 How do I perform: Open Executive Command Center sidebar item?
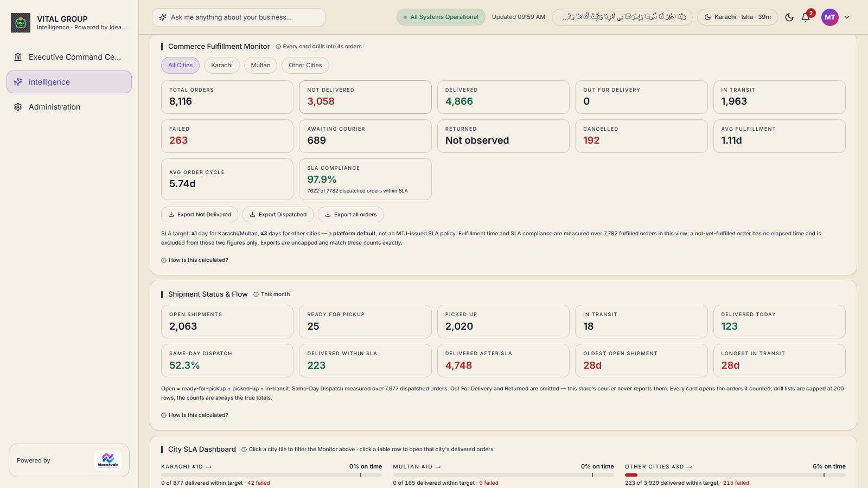pos(69,57)
